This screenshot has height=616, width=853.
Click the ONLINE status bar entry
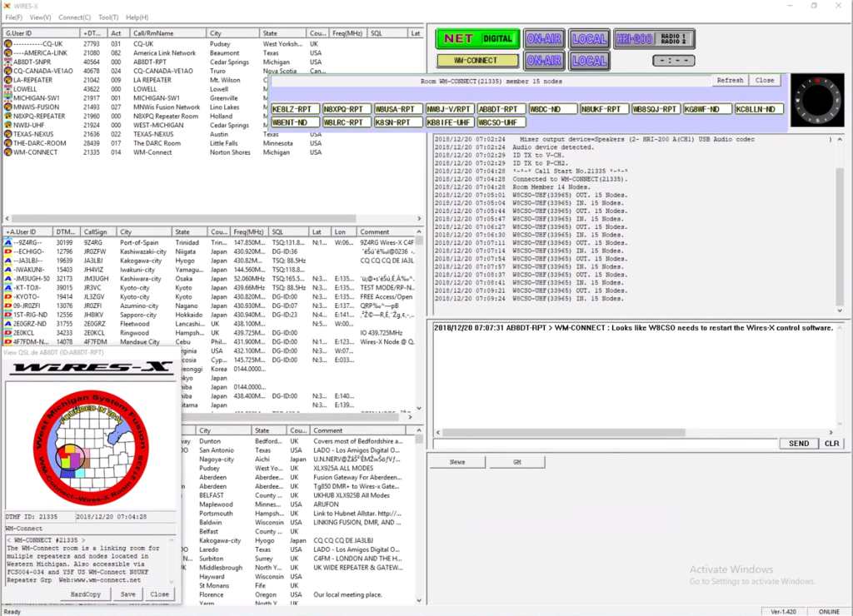tap(829, 612)
